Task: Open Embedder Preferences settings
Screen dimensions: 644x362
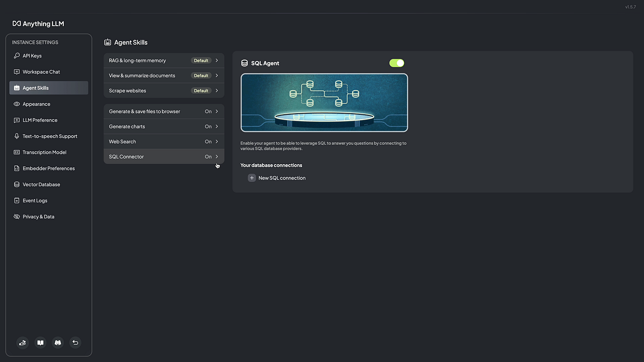Action: (x=48, y=168)
